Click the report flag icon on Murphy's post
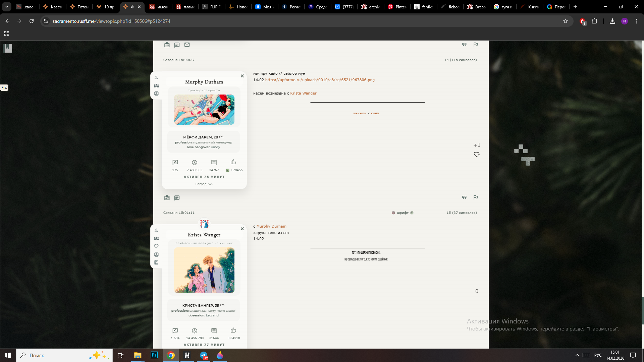Viewport: 644px width, 362px height. click(x=476, y=197)
